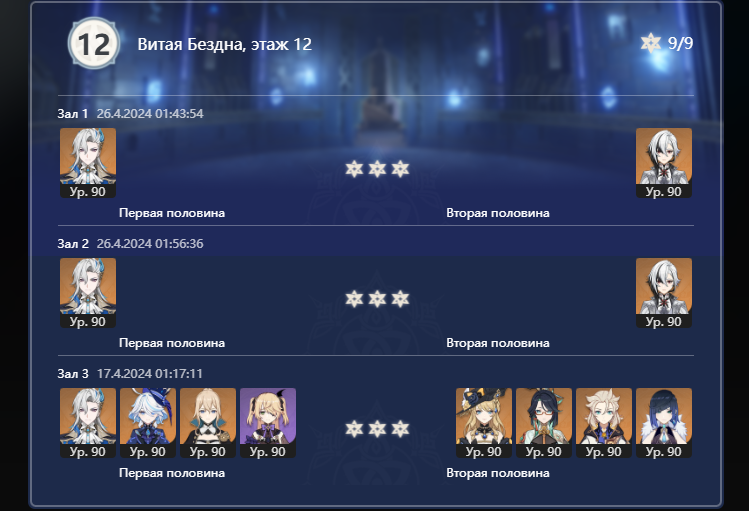This screenshot has height=511, width=749.
Task: Select second-half character portrait in Зал 2
Action: 663,293
